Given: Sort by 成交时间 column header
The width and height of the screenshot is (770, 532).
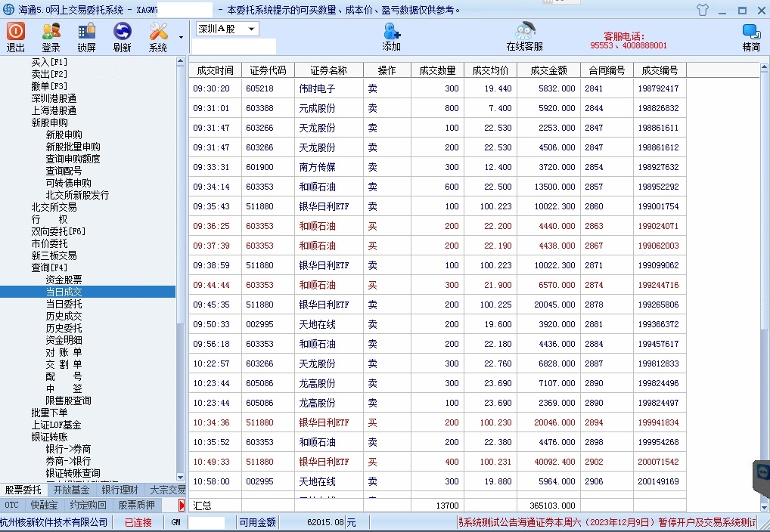Looking at the screenshot, I should click(x=215, y=70).
